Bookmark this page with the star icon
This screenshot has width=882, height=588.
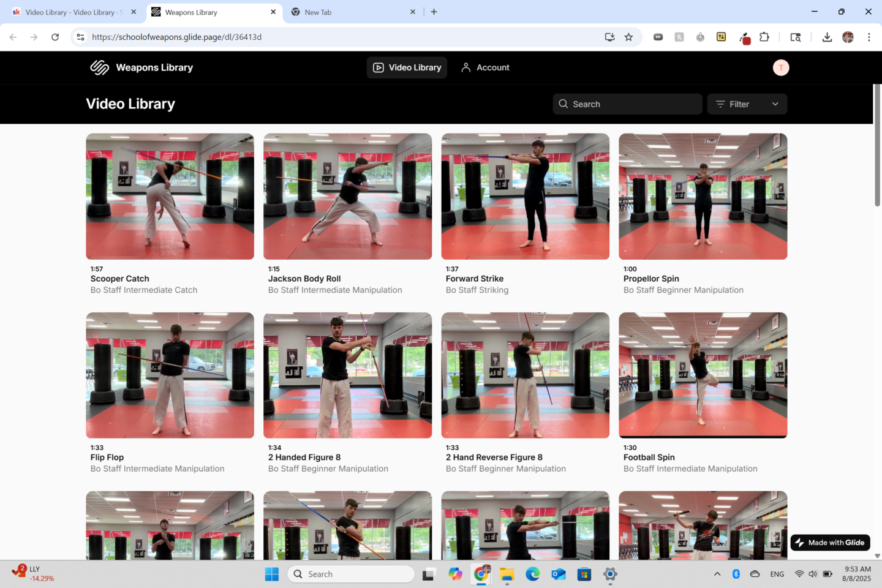[628, 37]
